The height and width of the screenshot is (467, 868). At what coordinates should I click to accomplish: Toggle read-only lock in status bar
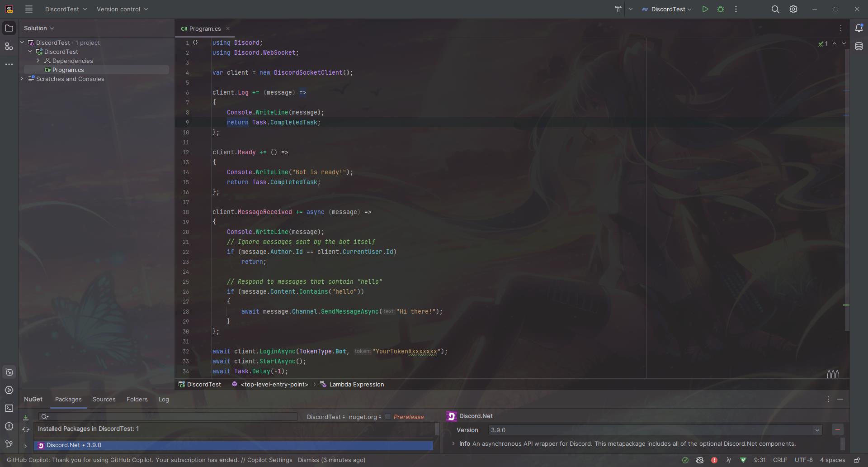coord(857,460)
